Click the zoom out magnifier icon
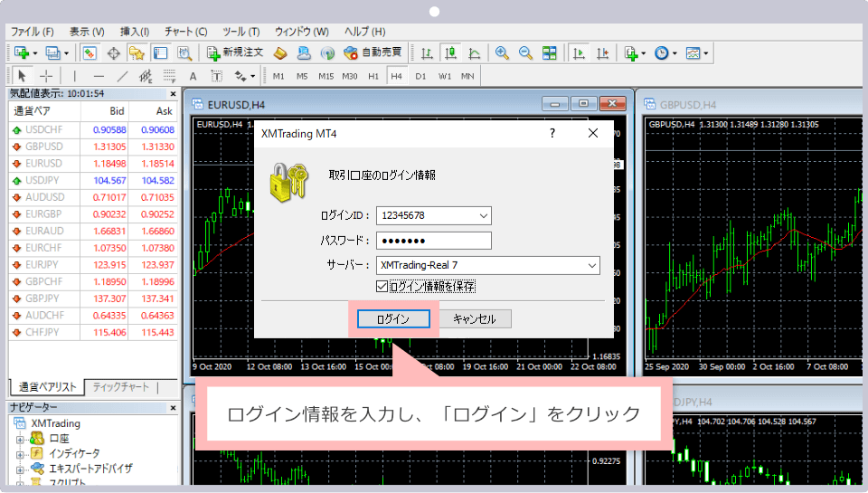 point(525,52)
